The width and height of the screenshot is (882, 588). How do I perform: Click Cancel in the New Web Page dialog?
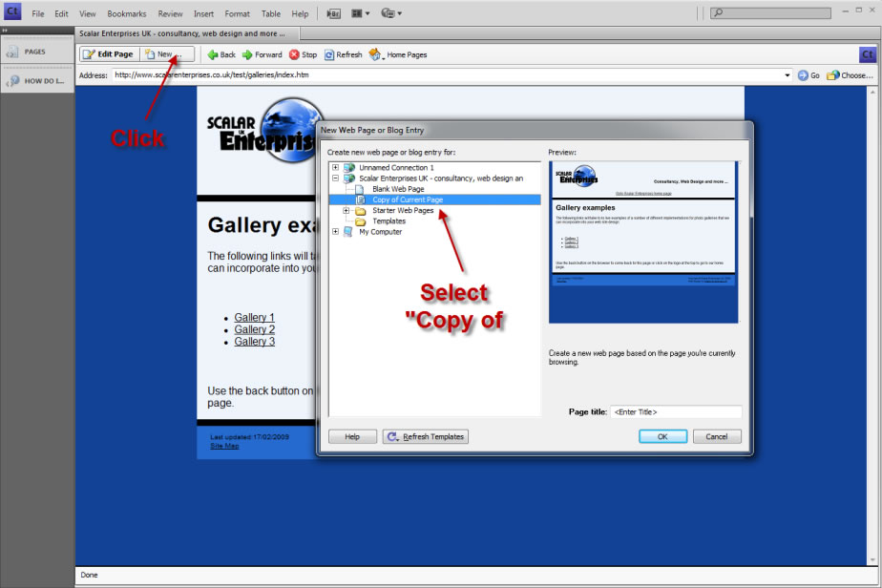tap(717, 436)
